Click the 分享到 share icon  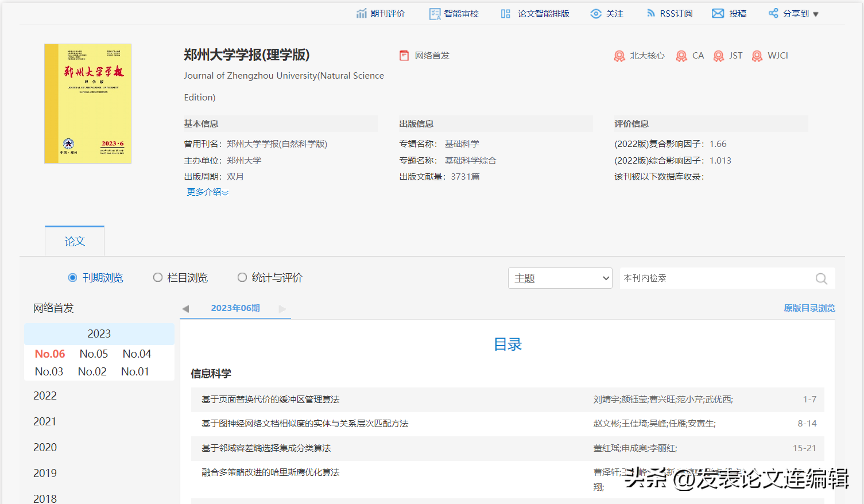773,13
